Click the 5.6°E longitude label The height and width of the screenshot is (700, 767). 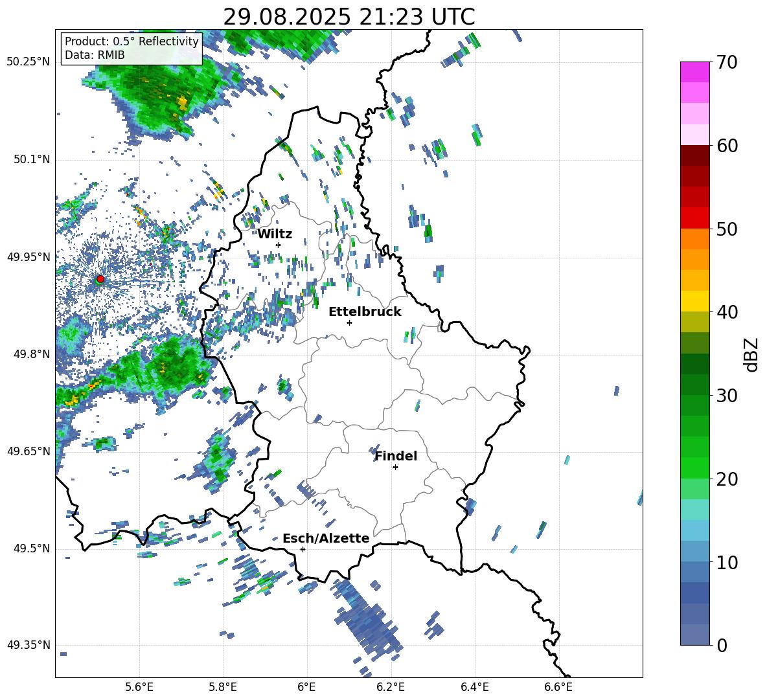[139, 687]
